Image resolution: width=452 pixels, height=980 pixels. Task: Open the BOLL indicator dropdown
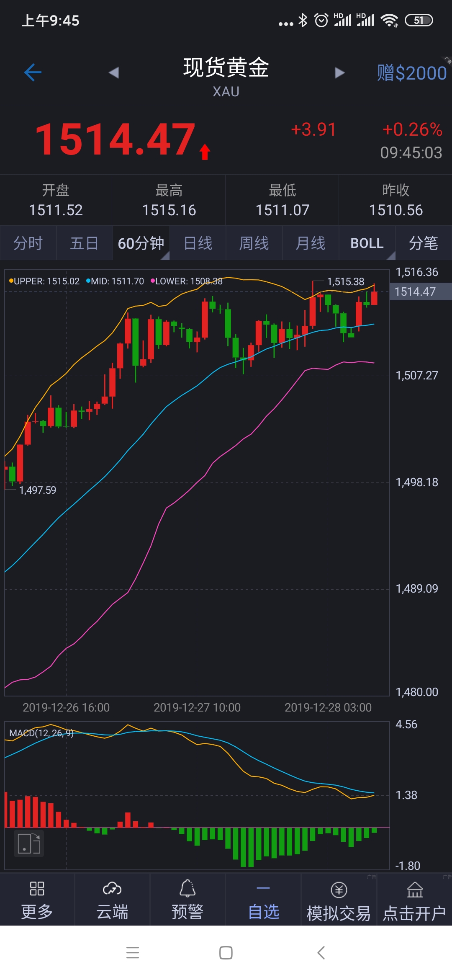(x=367, y=243)
